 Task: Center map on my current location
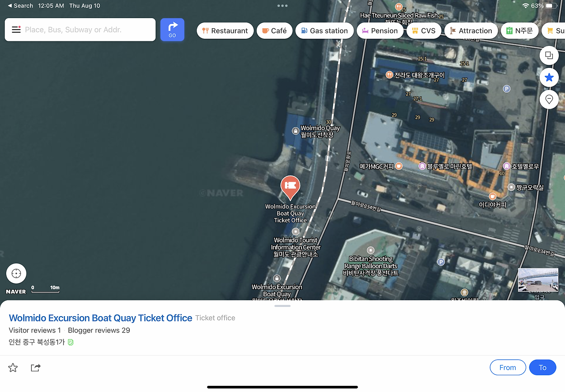(x=16, y=273)
